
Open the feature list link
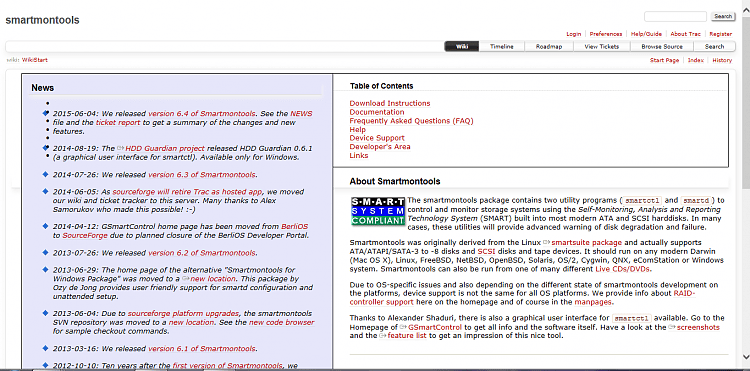click(407, 336)
